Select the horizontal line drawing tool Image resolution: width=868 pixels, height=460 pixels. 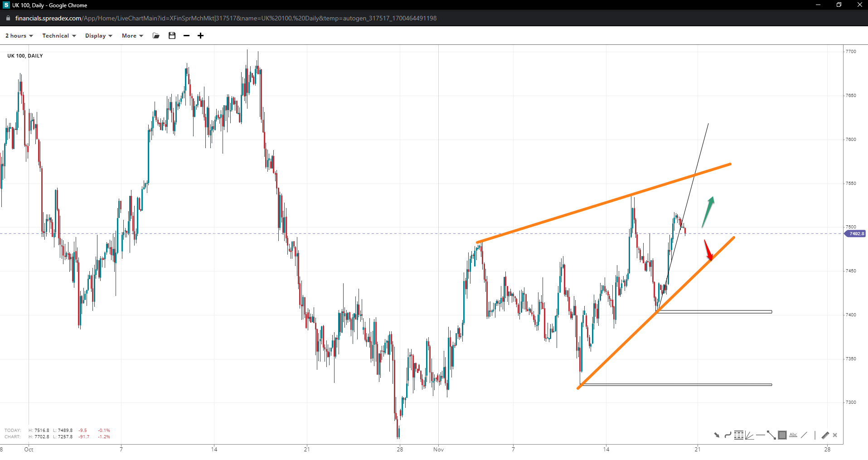pyautogui.click(x=760, y=435)
